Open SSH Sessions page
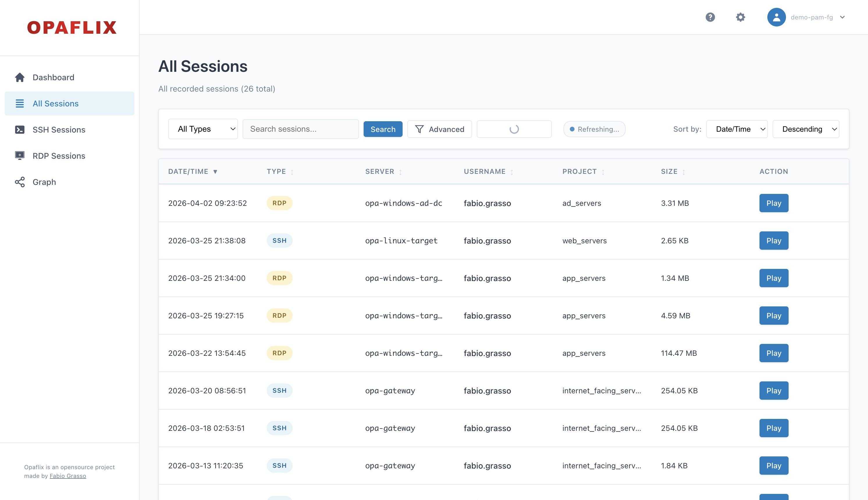868x500 pixels. pyautogui.click(x=70, y=129)
